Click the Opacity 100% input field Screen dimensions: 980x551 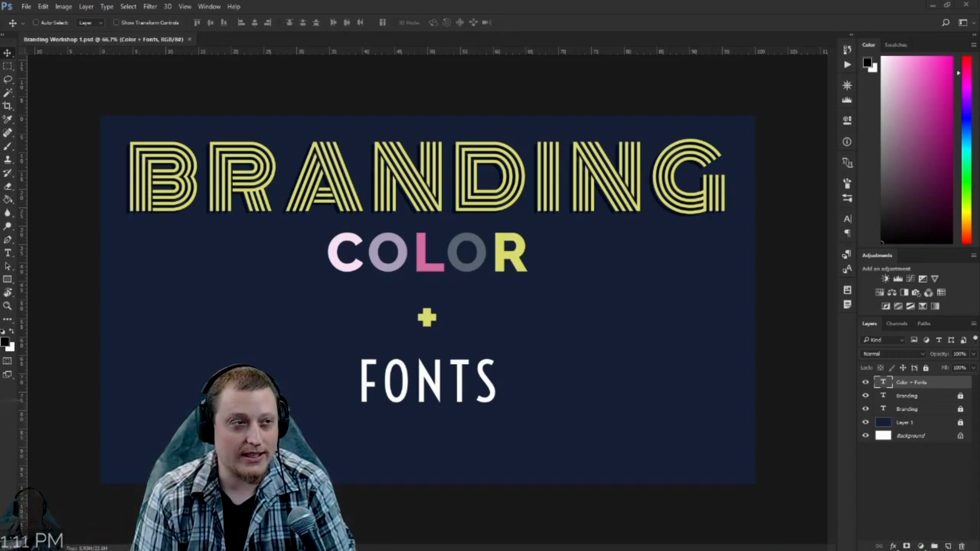coord(960,354)
